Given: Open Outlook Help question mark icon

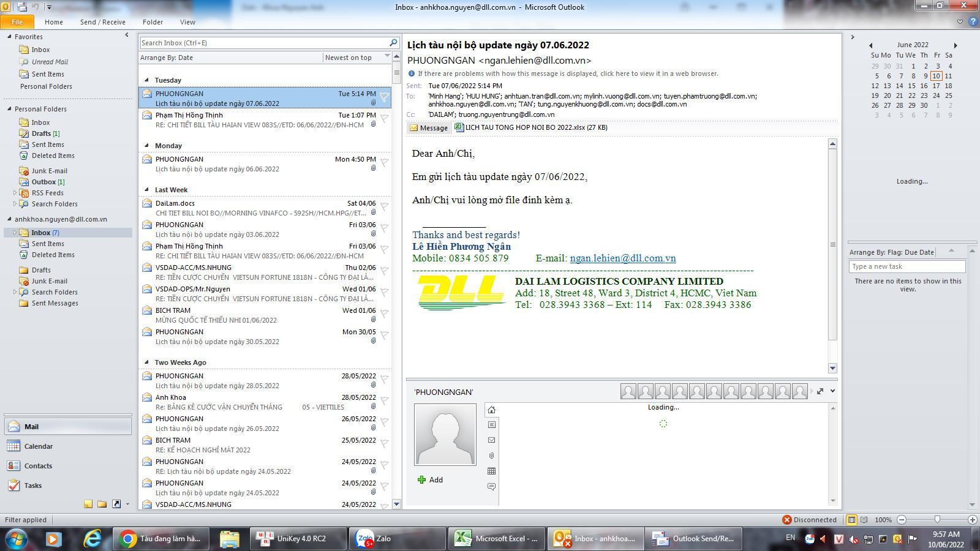Looking at the screenshot, I should coord(973,22).
